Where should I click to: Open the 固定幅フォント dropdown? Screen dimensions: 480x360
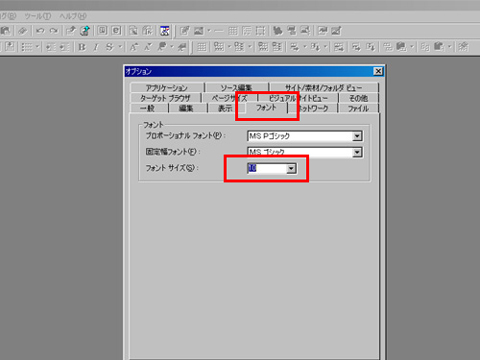tap(357, 152)
